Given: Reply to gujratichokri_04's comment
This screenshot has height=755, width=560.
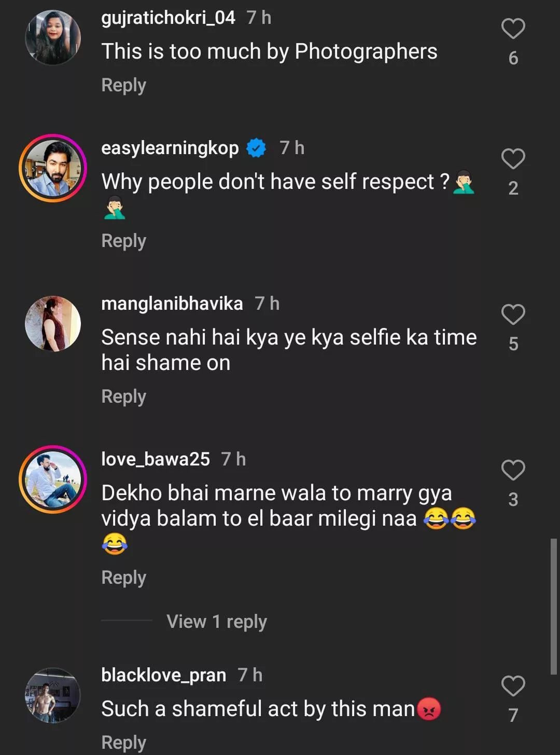Looking at the screenshot, I should tap(123, 85).
